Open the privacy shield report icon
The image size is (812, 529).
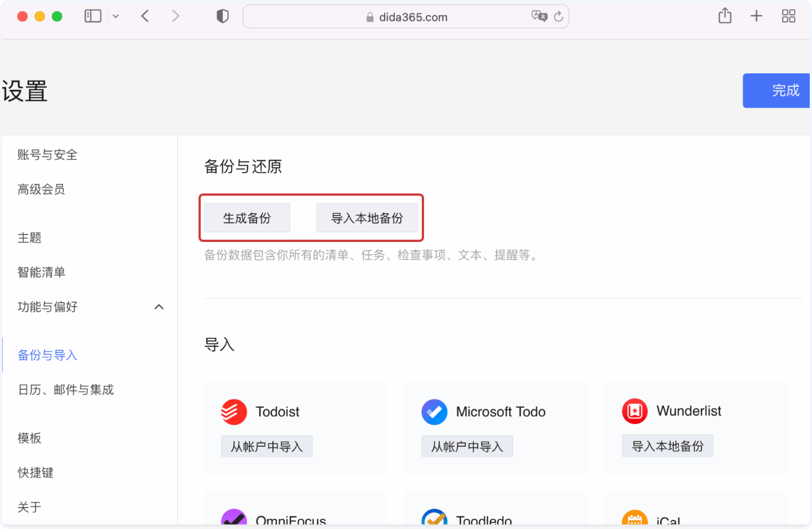[223, 16]
